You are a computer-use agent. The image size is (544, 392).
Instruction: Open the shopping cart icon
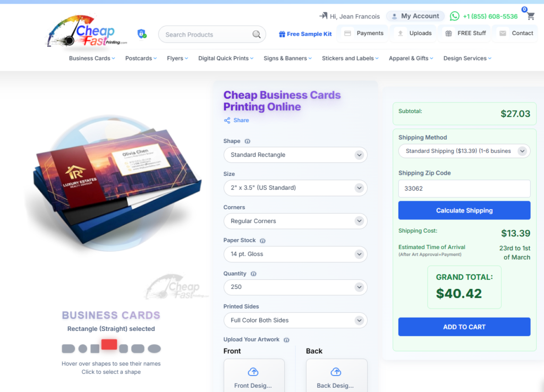coord(531,16)
